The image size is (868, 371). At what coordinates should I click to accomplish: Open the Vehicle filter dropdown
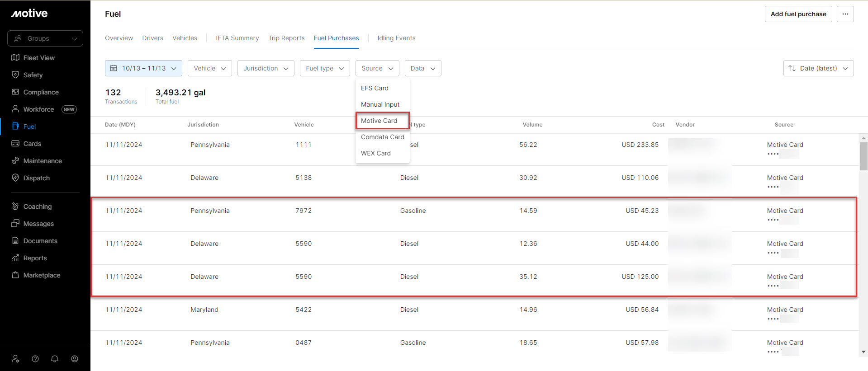point(210,68)
